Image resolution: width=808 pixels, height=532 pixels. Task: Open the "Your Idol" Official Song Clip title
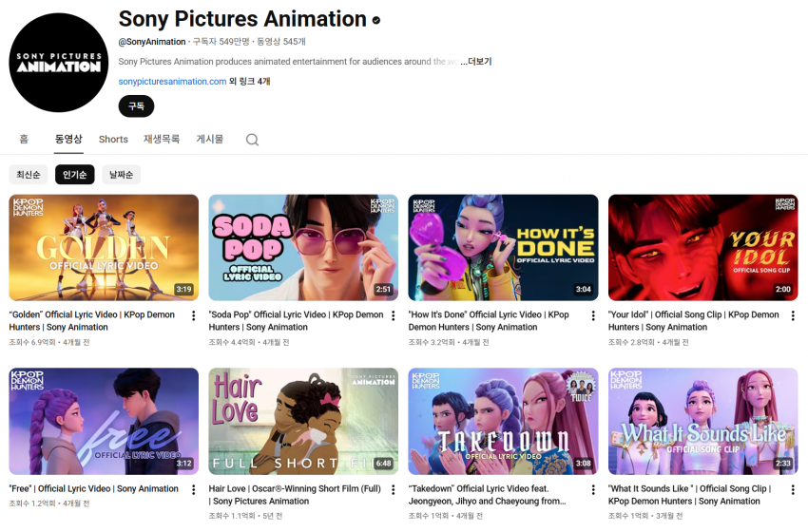pos(694,321)
